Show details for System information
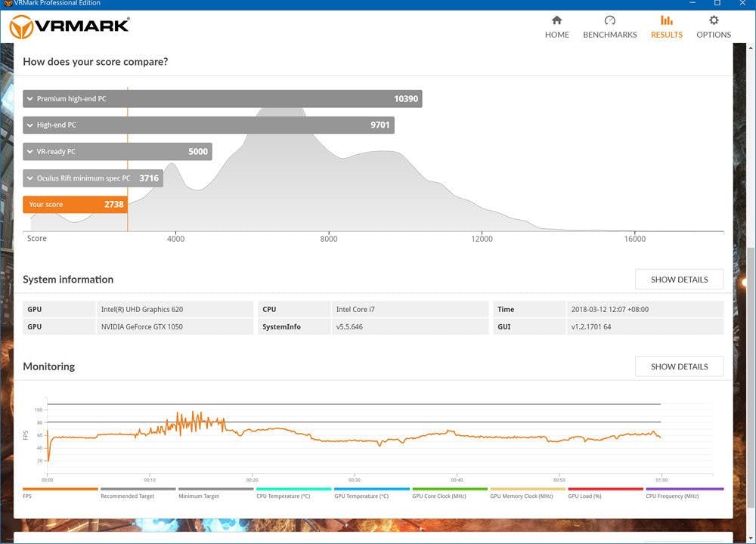The height and width of the screenshot is (544, 756). pyautogui.click(x=680, y=280)
